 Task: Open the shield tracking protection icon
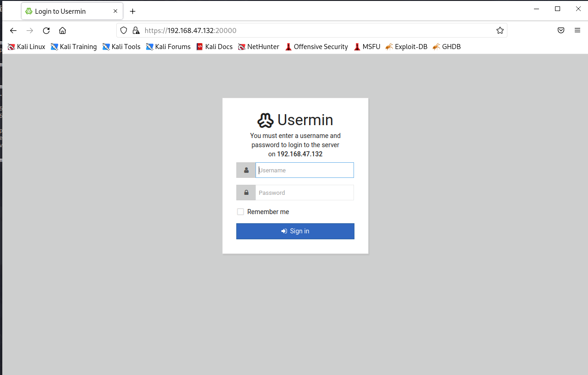[x=124, y=31]
